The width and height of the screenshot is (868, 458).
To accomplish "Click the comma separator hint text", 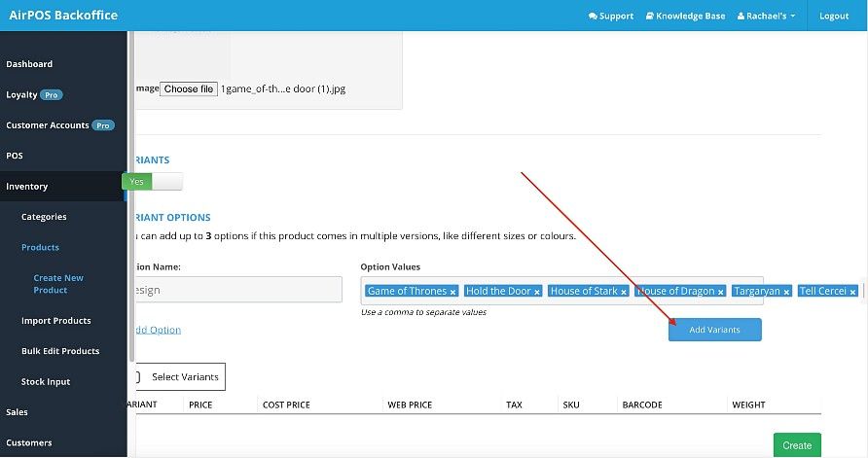I will coord(423,312).
